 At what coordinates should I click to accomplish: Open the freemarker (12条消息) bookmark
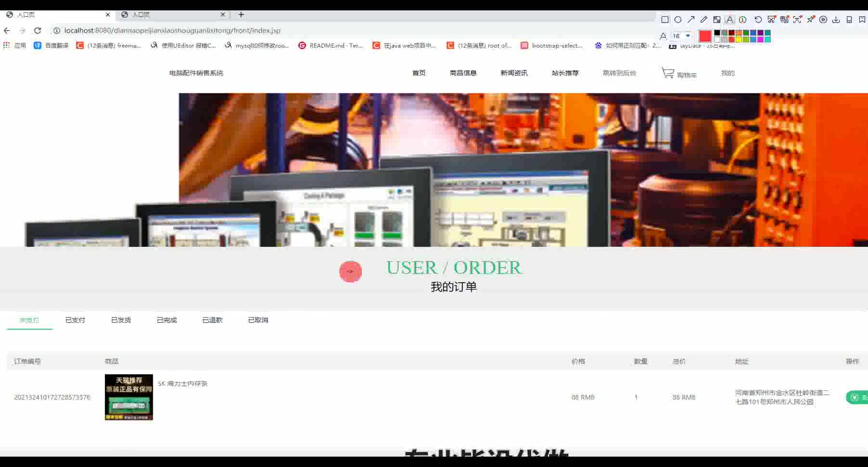[109, 45]
